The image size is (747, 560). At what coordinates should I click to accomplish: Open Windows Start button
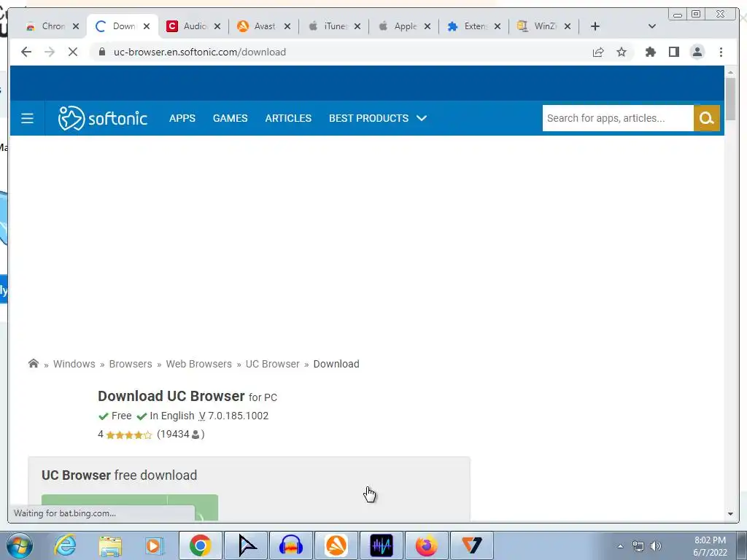20,545
